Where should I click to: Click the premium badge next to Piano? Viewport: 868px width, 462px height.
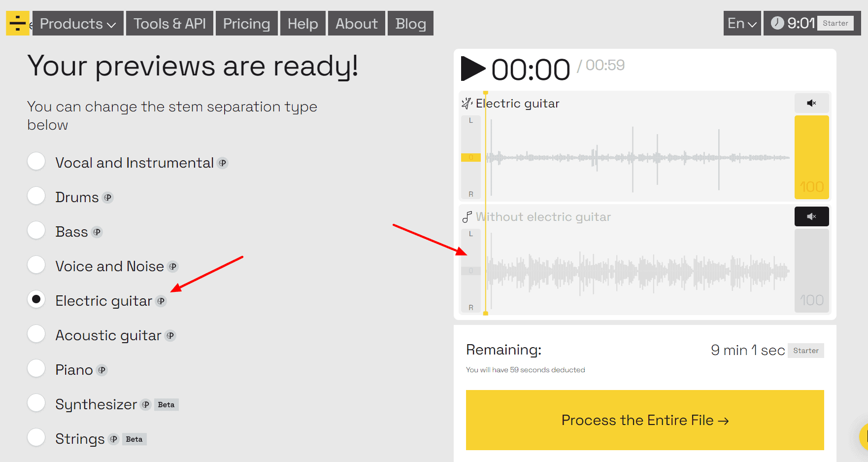pyautogui.click(x=102, y=370)
